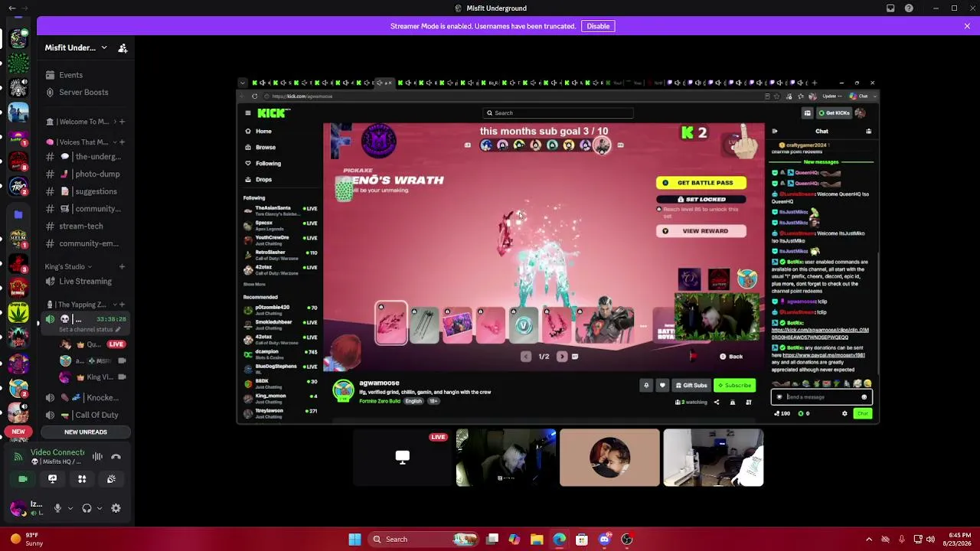Screen dimensions: 980x551
Task: Toggle Kick sidebar hamburger menu
Action: point(247,113)
